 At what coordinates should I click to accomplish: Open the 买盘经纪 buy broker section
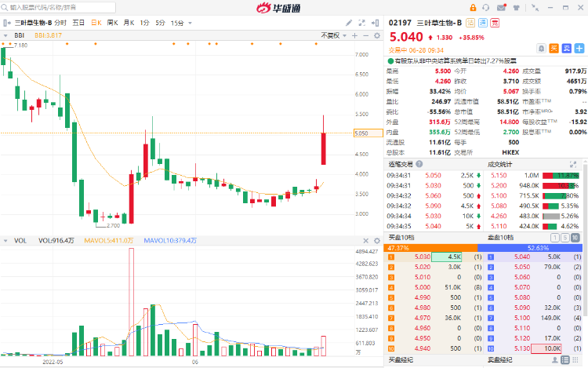pyautogui.click(x=401, y=360)
